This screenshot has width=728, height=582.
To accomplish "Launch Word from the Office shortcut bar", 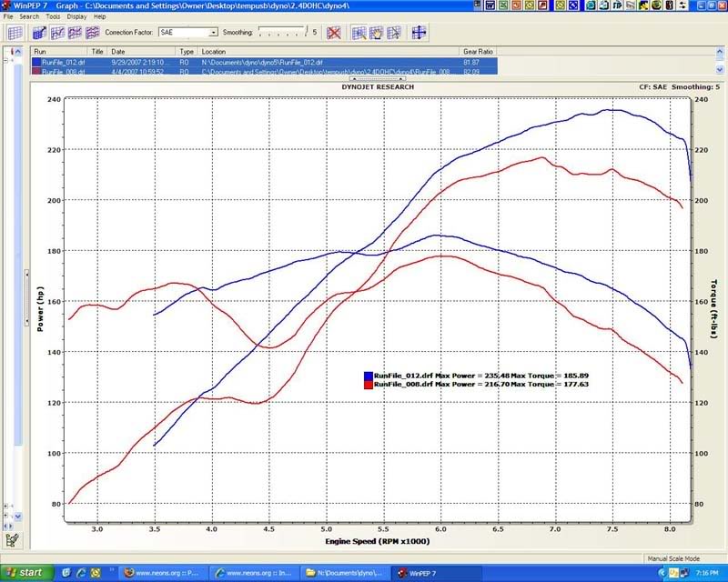I will click(490, 5).
